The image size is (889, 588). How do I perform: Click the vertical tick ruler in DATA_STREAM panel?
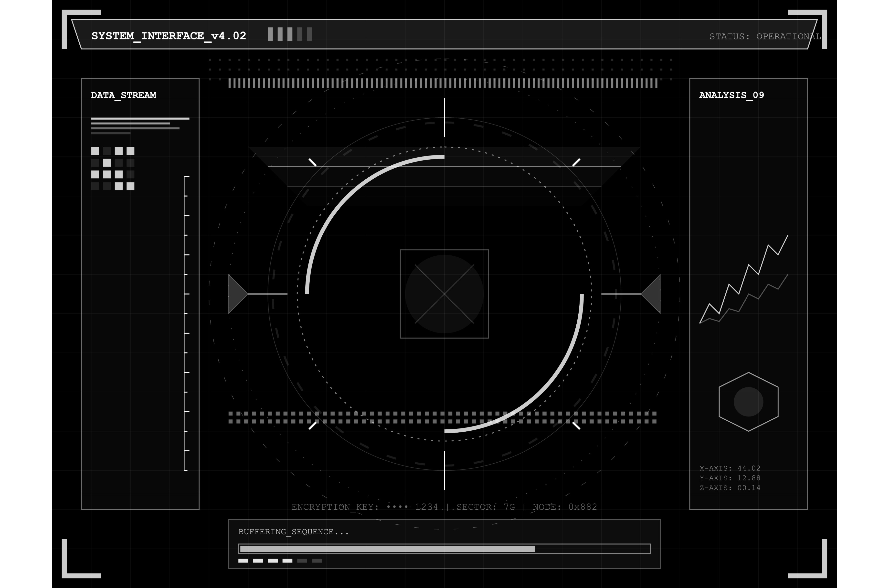point(186,323)
